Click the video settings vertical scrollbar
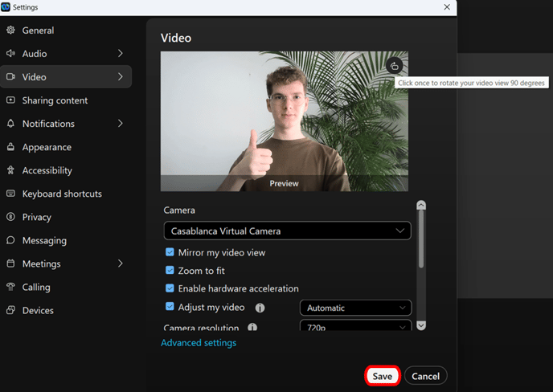The image size is (553, 392). [421, 241]
